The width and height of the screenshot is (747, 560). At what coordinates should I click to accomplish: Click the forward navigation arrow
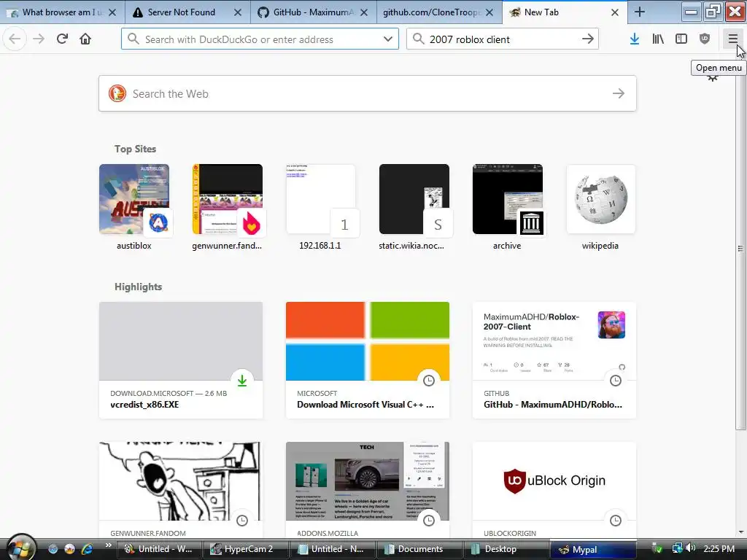pos(39,39)
